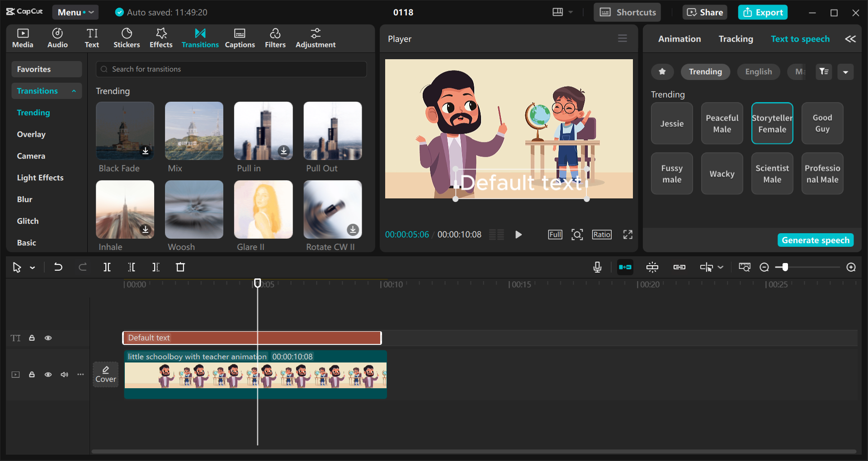This screenshot has height=461, width=868.
Task: Switch to the Tracking tab
Action: coord(736,39)
